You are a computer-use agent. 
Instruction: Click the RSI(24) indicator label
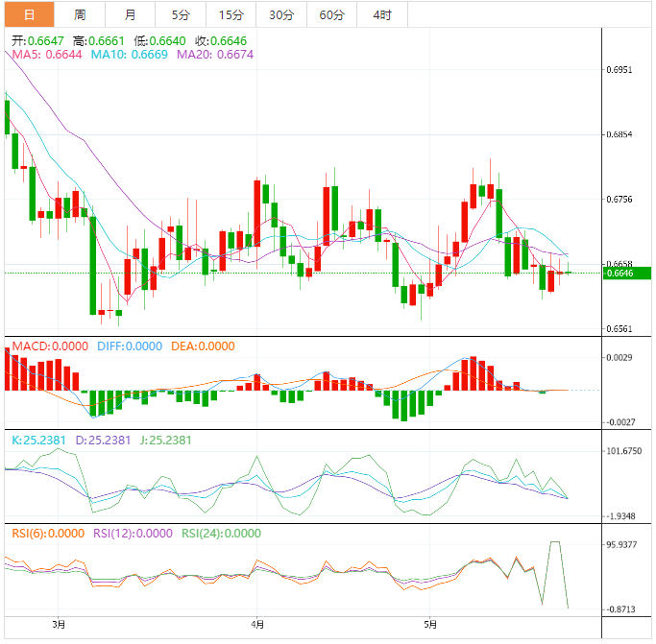coord(222,534)
